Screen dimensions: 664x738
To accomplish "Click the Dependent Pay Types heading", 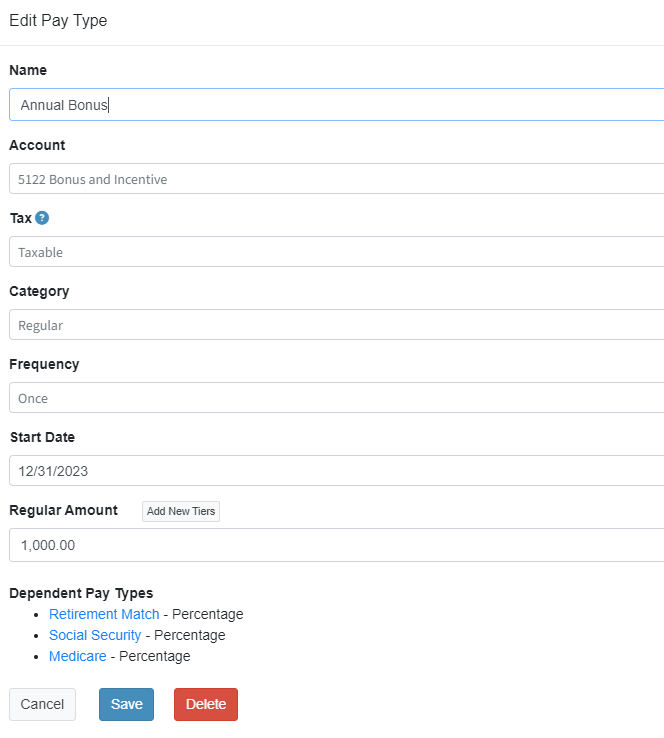I will pyautogui.click(x=81, y=593).
